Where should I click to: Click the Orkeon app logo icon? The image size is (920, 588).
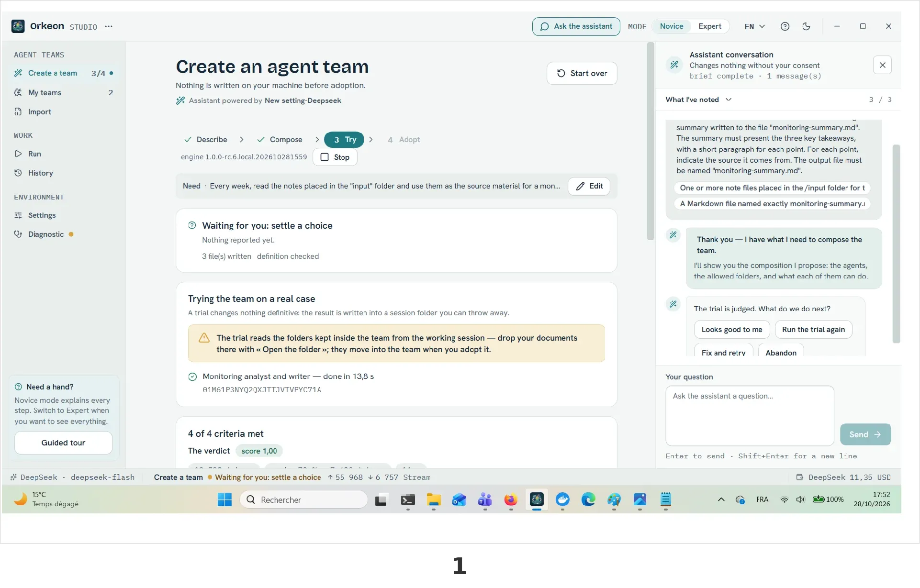click(x=18, y=26)
